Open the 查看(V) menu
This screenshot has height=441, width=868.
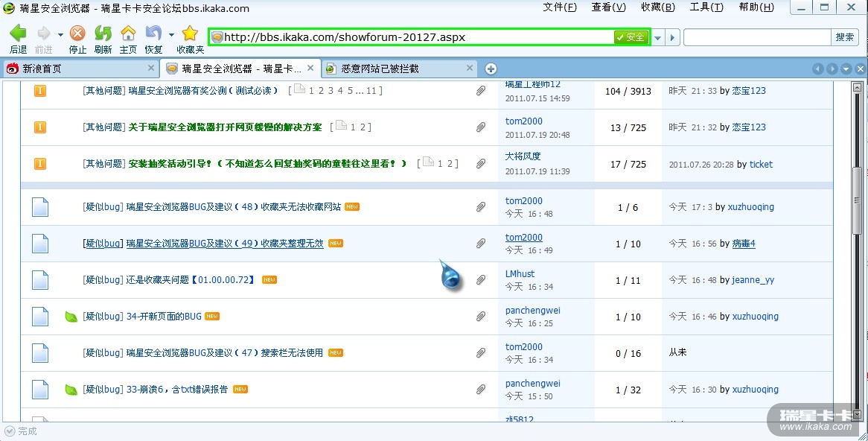coord(608,7)
